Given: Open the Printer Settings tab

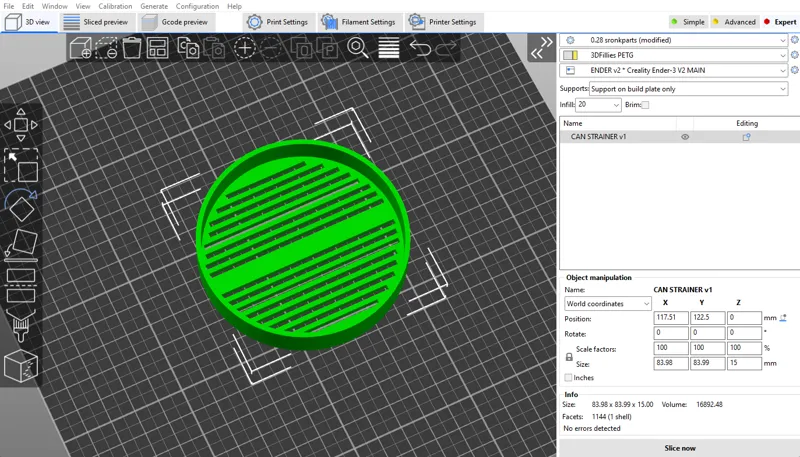Looking at the screenshot, I should pos(444,22).
